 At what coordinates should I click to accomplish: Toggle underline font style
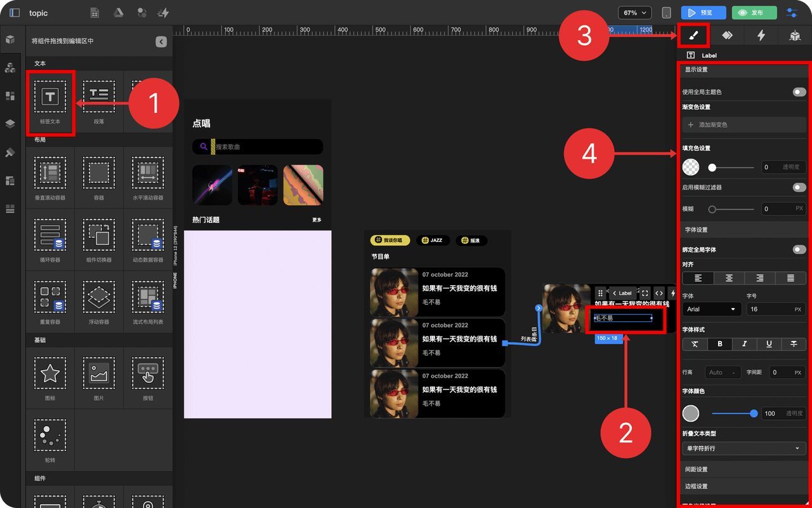tap(769, 344)
